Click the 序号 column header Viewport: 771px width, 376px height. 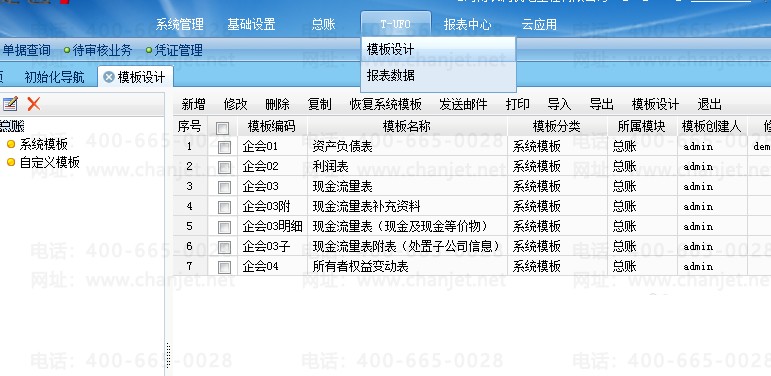point(189,126)
